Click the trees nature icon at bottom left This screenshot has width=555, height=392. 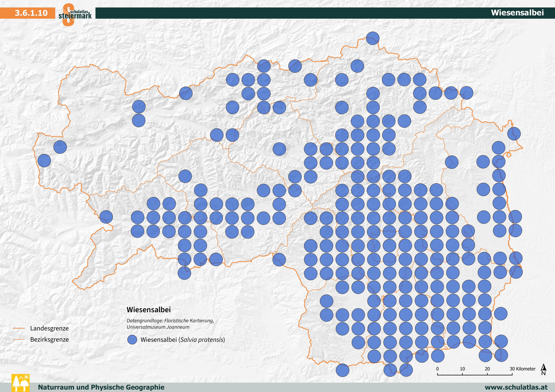[21, 383]
